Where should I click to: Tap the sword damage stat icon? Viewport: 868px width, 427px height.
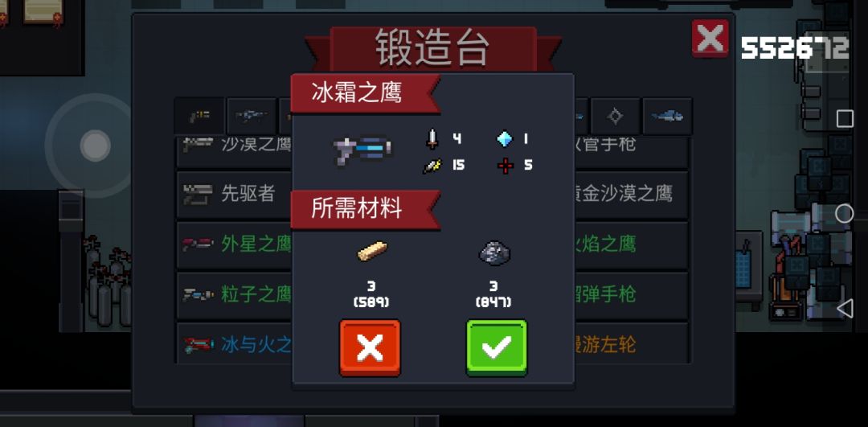pyautogui.click(x=432, y=138)
